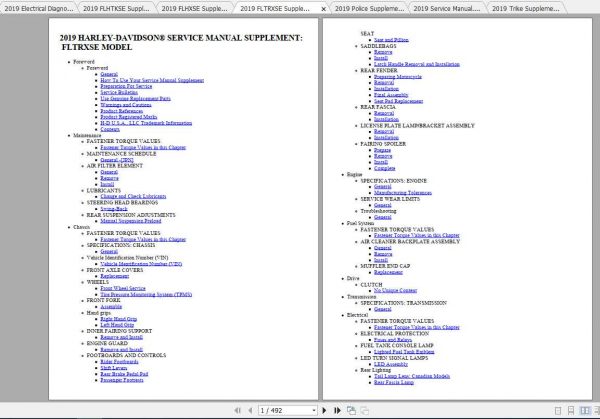Open the Shift Levers link
The image size is (600, 419).
pyautogui.click(x=114, y=368)
